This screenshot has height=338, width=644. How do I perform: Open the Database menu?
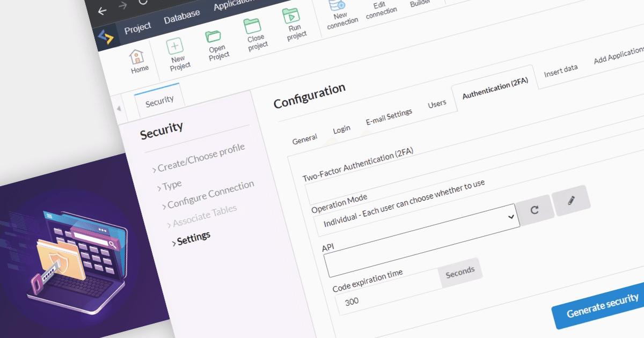(x=181, y=17)
